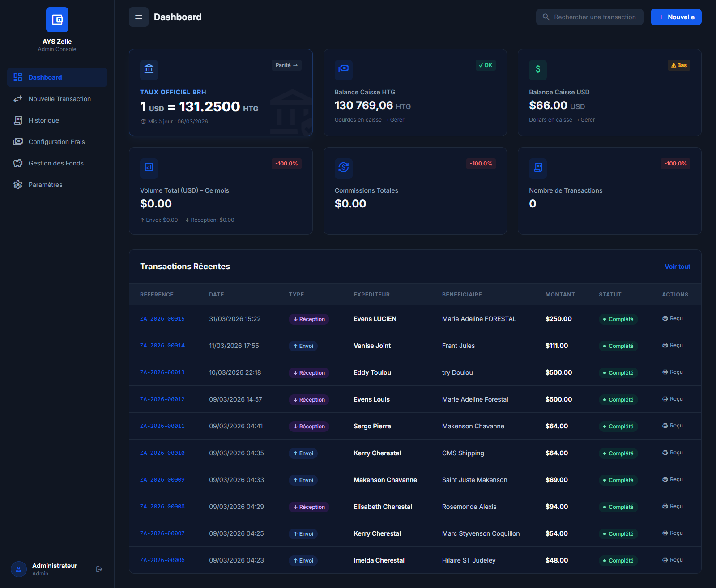Screen dimensions: 716x588
Task: Open Gestion des Fonds
Action: tap(55, 163)
